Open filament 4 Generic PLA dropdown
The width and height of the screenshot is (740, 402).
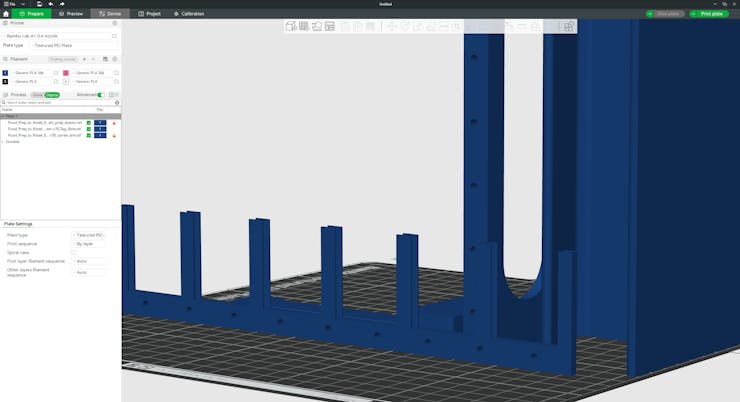click(x=92, y=81)
